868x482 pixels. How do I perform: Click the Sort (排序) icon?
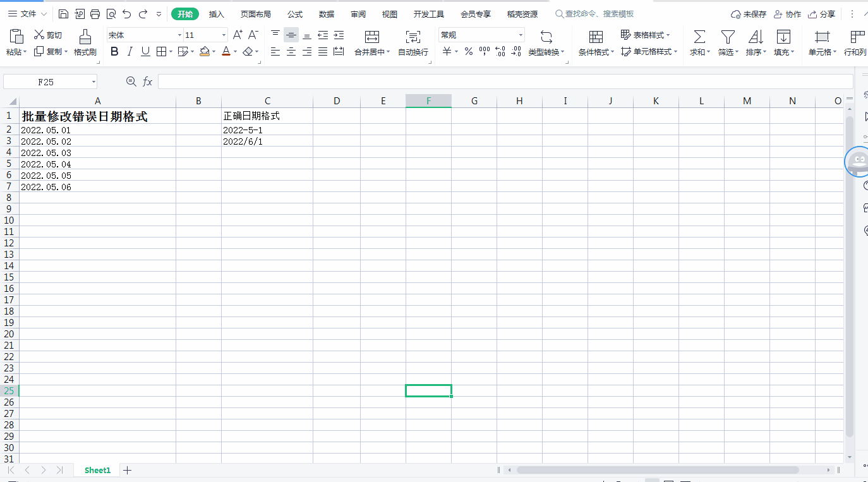(x=756, y=37)
